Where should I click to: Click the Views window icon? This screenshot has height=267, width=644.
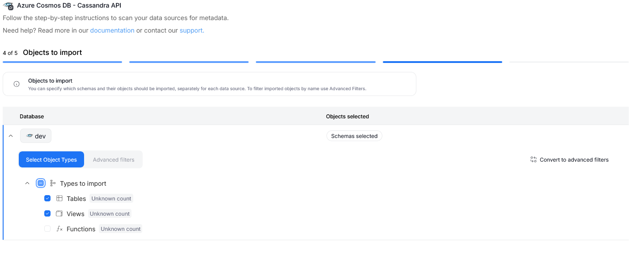coord(59,213)
